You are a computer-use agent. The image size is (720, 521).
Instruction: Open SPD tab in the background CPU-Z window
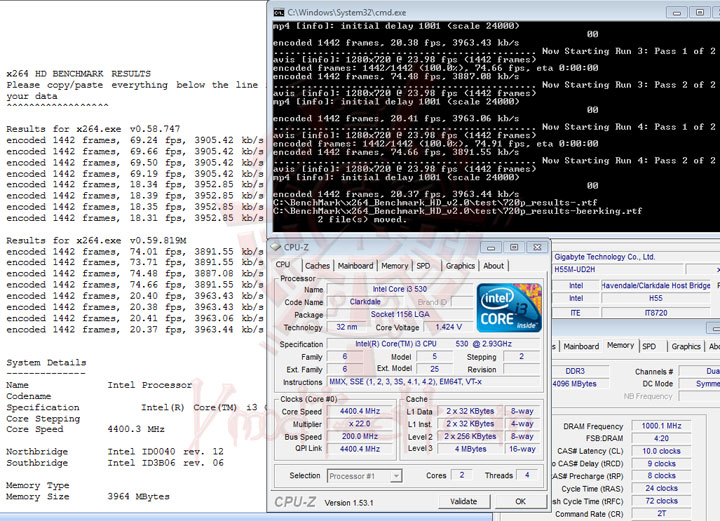pos(649,347)
